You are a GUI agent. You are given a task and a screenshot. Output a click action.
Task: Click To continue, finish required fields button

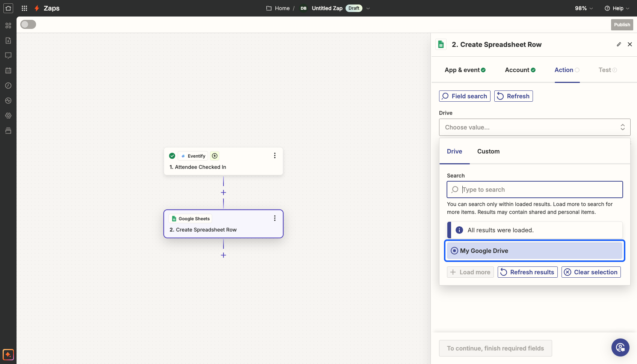pos(495,348)
